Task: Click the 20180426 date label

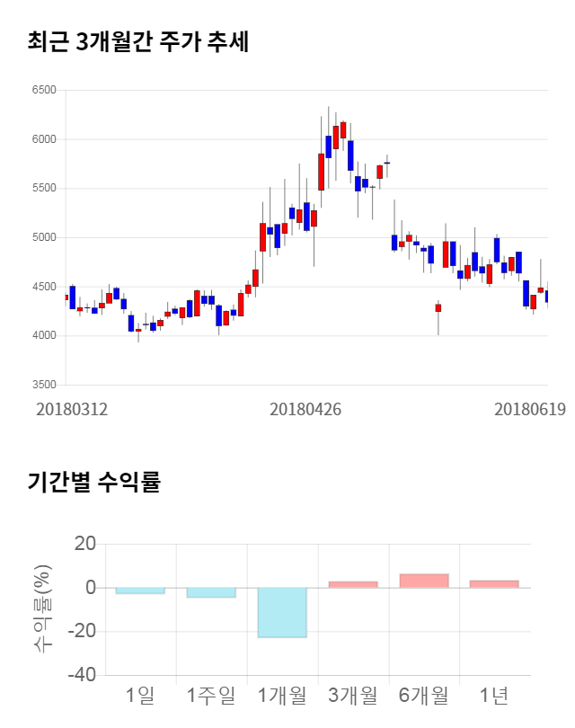Action: (305, 409)
